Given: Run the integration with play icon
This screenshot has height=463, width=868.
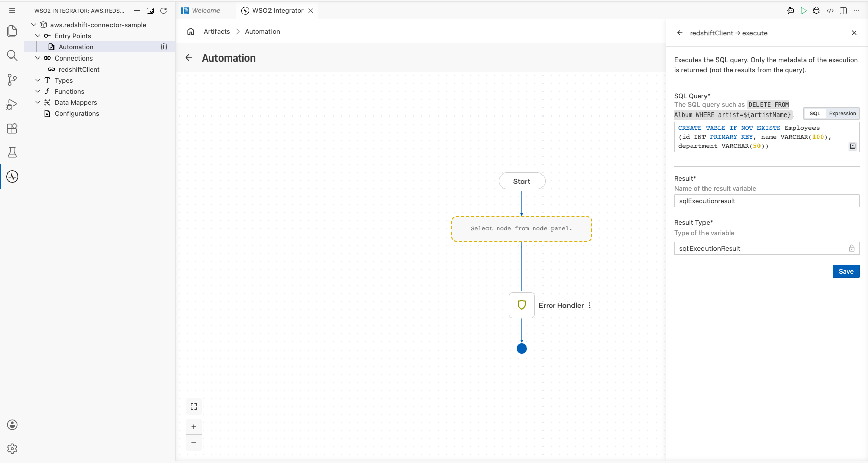Looking at the screenshot, I should [x=803, y=10].
